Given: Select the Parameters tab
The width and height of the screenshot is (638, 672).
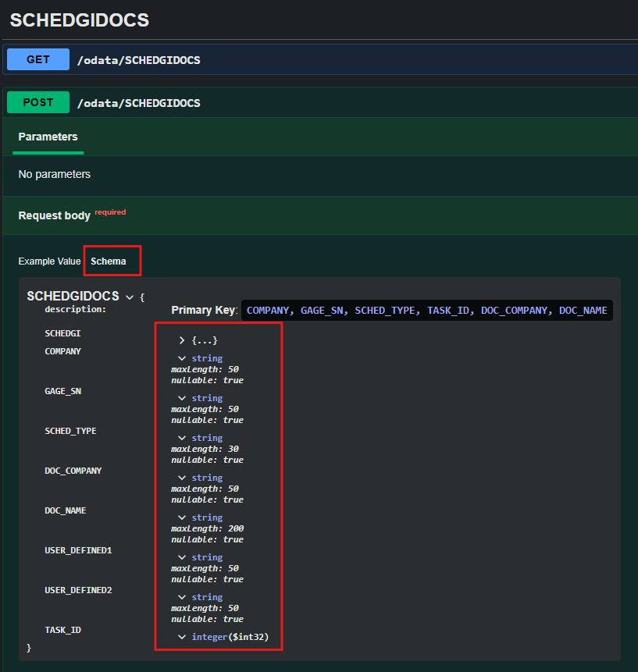Looking at the screenshot, I should (48, 137).
